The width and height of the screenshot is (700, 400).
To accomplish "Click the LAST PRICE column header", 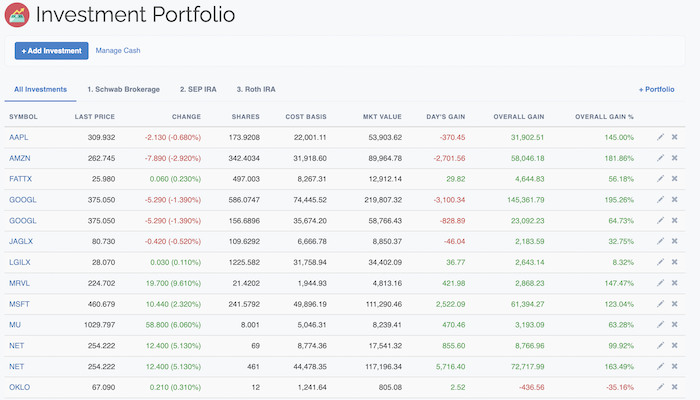I will tap(95, 117).
